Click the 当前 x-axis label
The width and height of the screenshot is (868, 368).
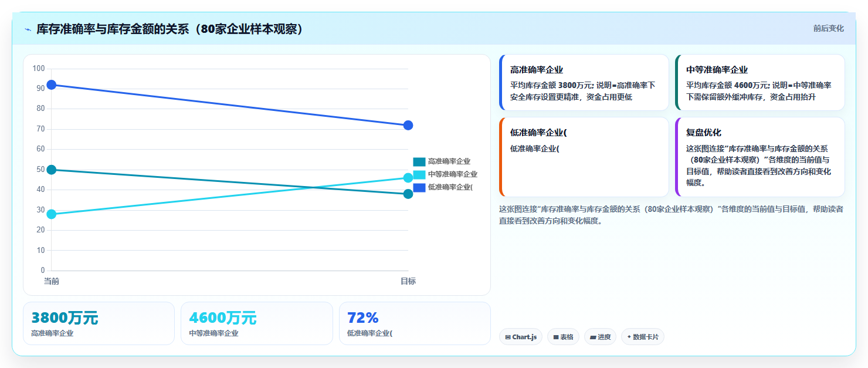pos(52,282)
